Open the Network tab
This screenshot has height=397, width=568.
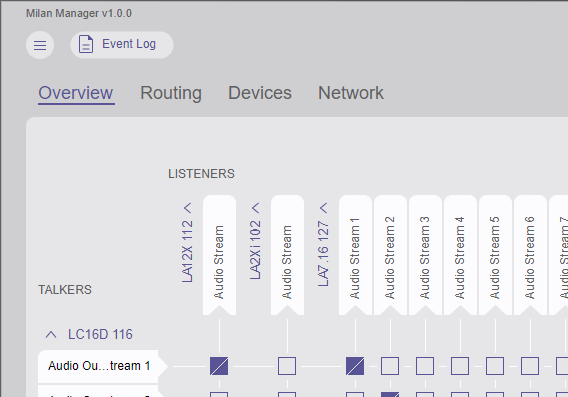(350, 93)
